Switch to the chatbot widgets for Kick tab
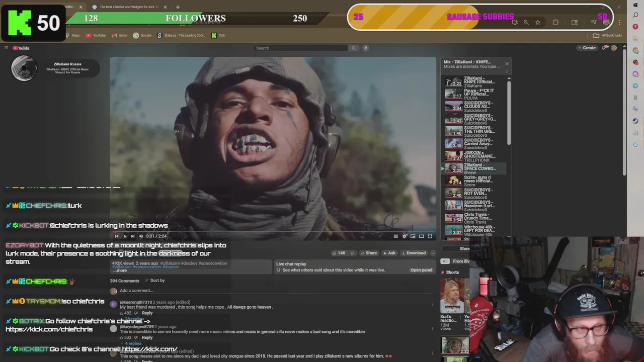Viewport: 644px width, 362px height. [128, 7]
